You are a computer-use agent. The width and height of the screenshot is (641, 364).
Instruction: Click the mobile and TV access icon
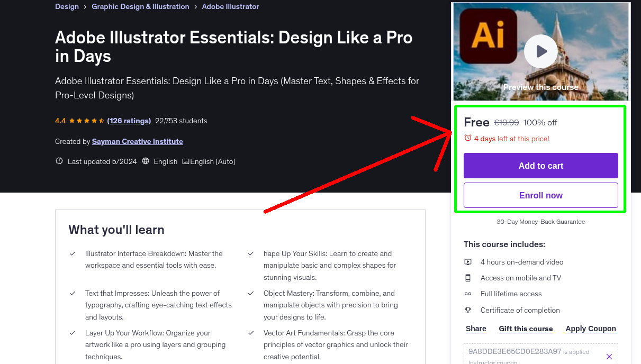[468, 278]
